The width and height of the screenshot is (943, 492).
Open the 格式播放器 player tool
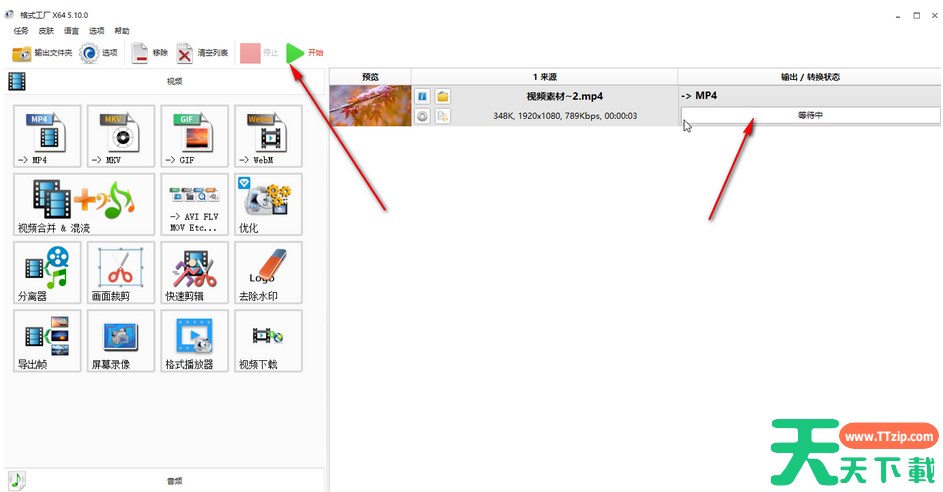pyautogui.click(x=194, y=341)
